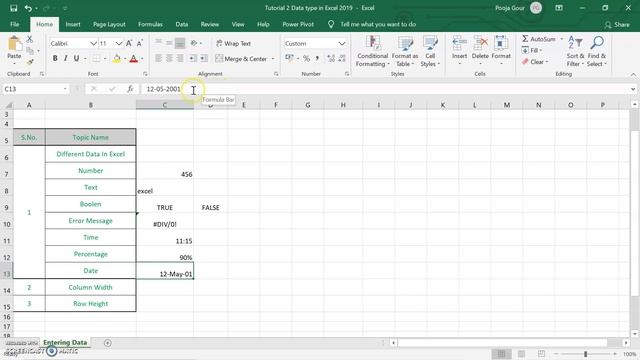Open the File tab

click(15, 24)
